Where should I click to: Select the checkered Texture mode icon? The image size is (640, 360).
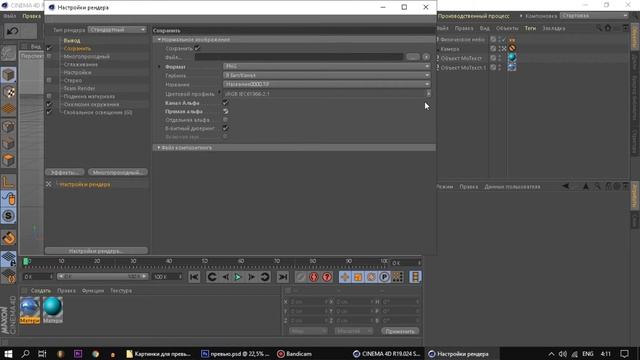[x=9, y=92]
